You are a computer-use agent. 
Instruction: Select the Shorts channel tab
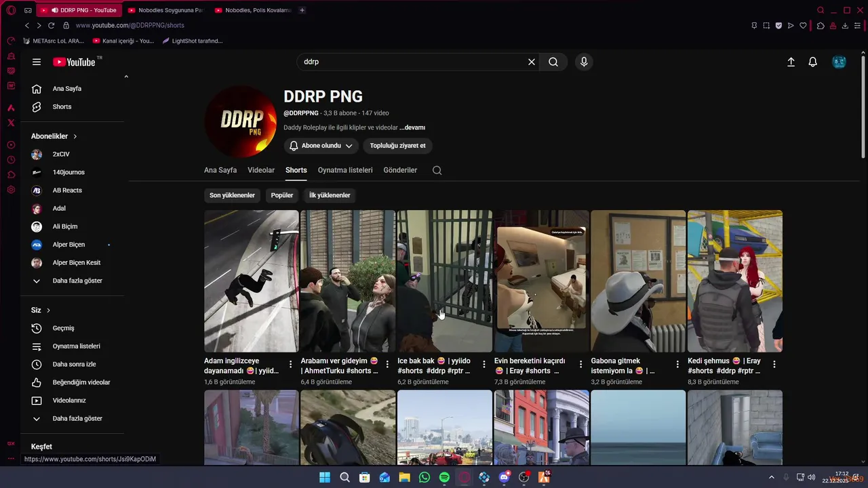coord(296,170)
